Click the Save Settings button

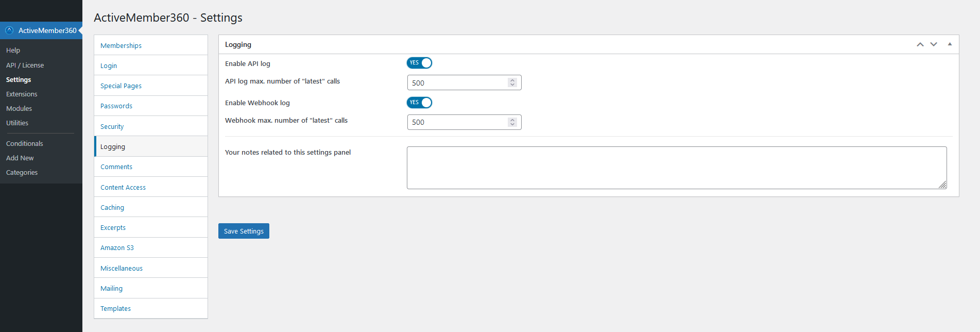click(x=244, y=230)
